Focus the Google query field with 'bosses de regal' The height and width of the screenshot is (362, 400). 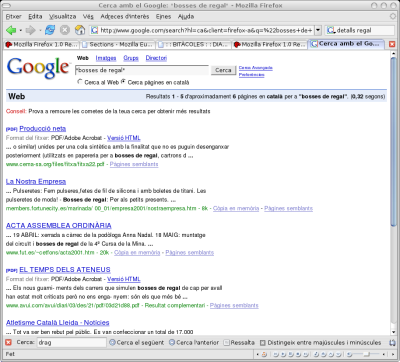[142, 70]
